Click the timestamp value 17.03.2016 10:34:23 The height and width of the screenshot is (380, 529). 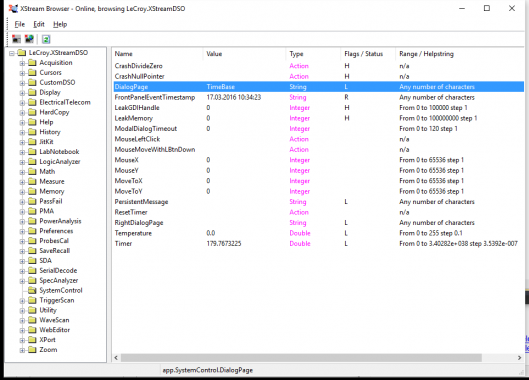pos(234,97)
